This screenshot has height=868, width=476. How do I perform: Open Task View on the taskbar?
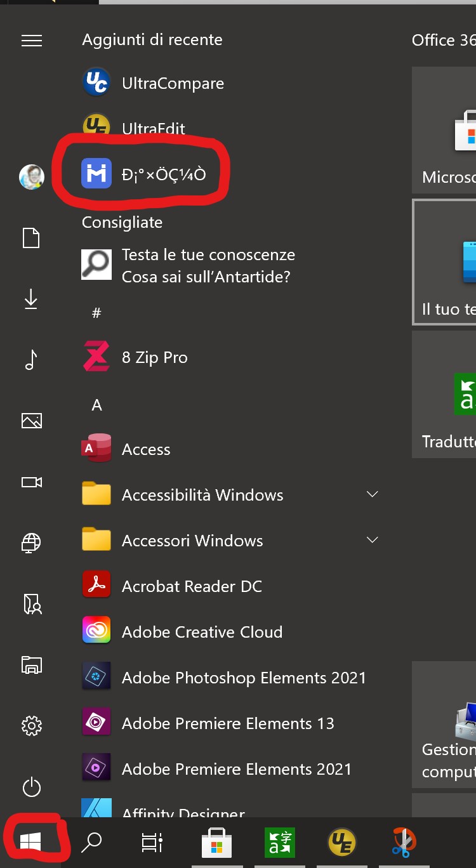click(x=152, y=843)
